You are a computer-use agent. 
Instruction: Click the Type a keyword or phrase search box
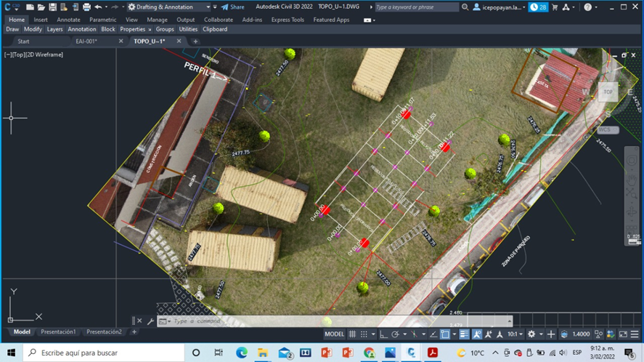416,7
